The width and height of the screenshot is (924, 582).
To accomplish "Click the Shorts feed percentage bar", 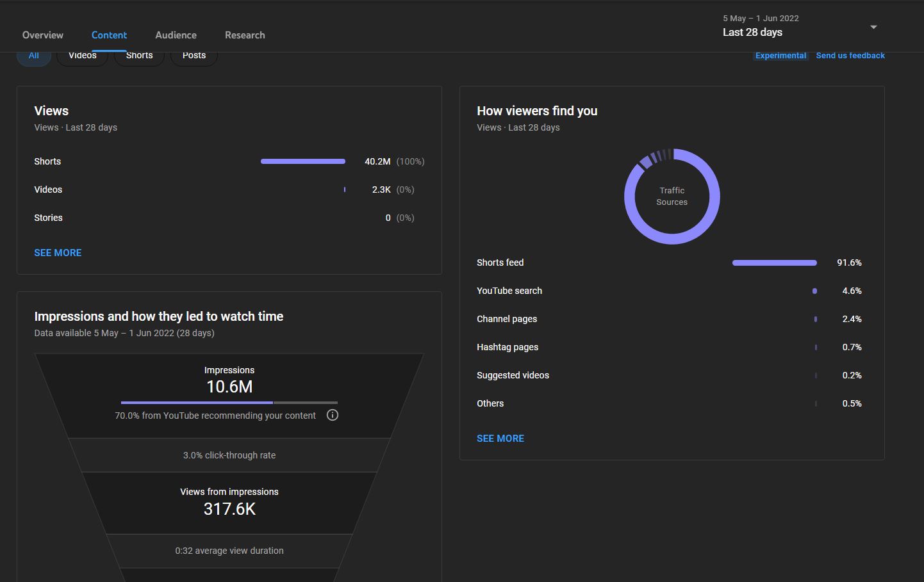I will coord(775,263).
